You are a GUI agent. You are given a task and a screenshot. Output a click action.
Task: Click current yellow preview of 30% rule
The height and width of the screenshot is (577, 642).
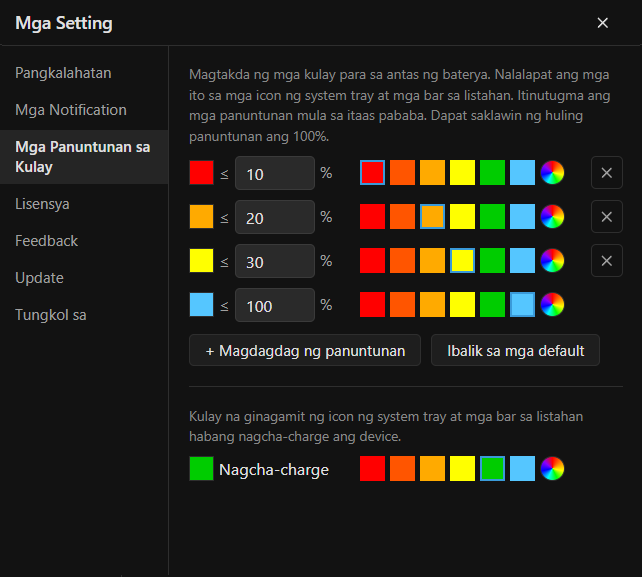(201, 260)
